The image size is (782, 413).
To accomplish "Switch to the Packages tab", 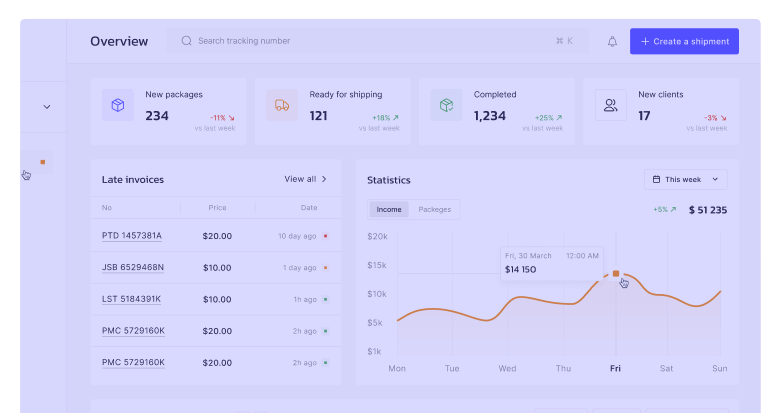I will coord(434,210).
